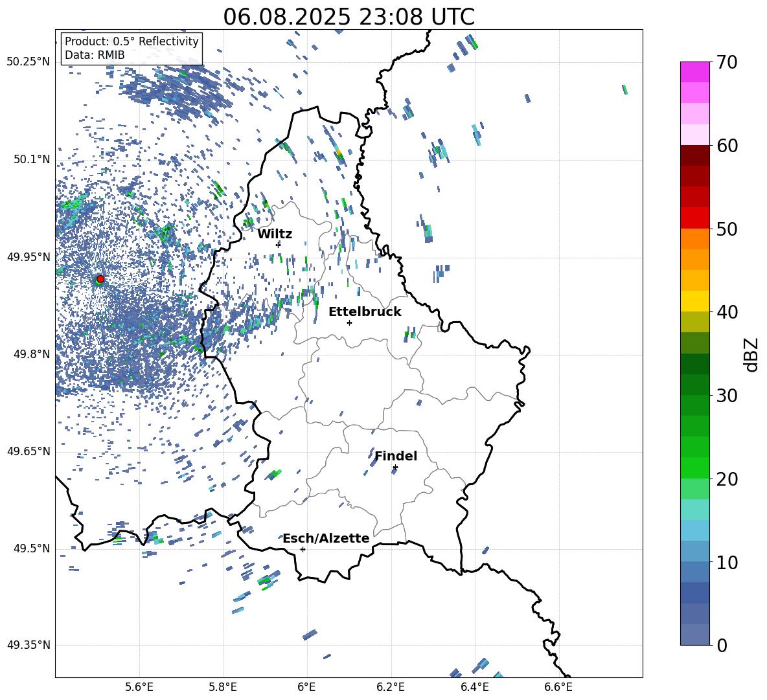Click the Wiltz city label

(275, 234)
